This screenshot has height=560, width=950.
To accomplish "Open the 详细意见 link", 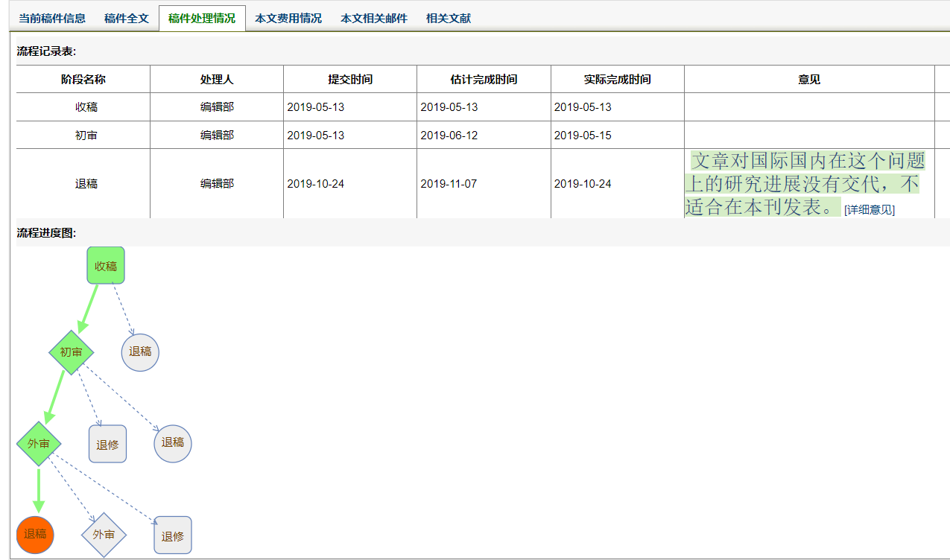I will coord(870,210).
